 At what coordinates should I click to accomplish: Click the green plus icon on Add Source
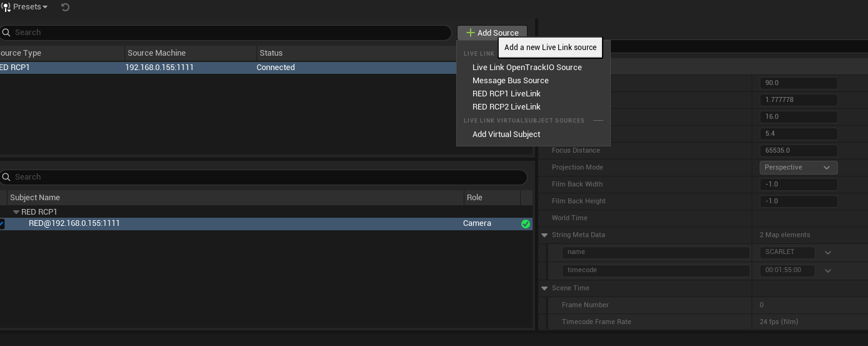[x=470, y=33]
